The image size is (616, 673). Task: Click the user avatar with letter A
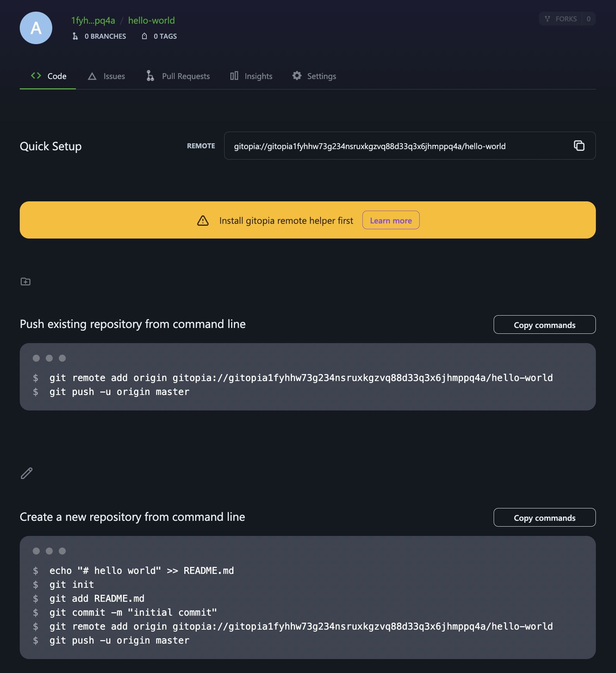click(x=36, y=28)
